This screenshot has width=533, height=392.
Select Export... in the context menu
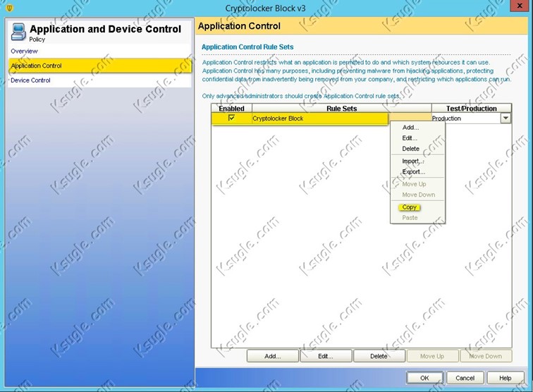coord(413,172)
